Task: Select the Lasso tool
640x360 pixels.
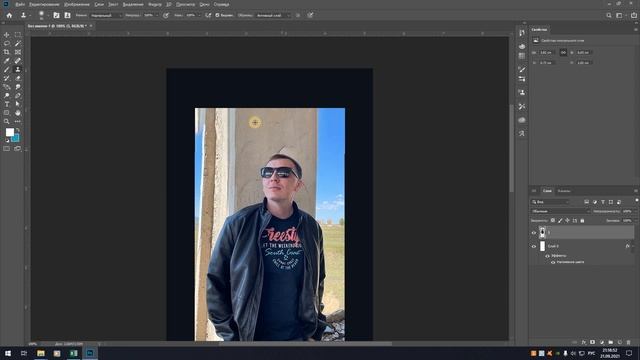Action: (7, 44)
